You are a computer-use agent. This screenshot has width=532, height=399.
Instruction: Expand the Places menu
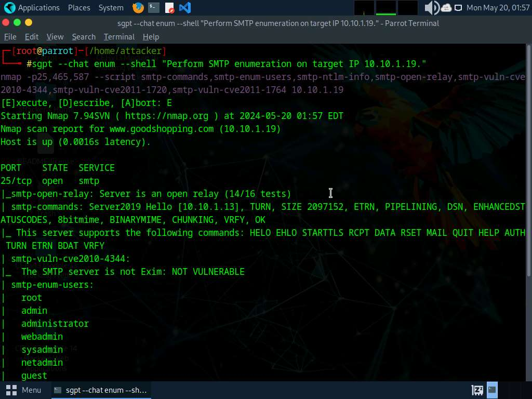pos(79,8)
